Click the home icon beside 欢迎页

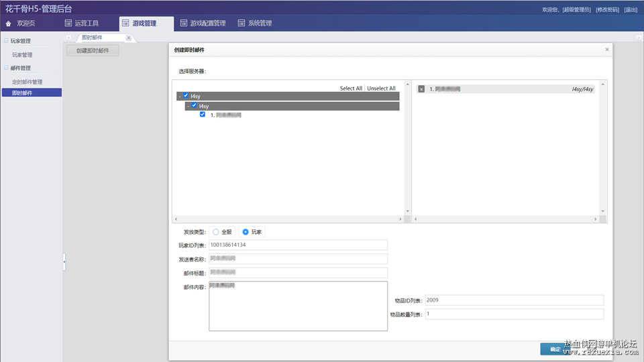[8, 24]
